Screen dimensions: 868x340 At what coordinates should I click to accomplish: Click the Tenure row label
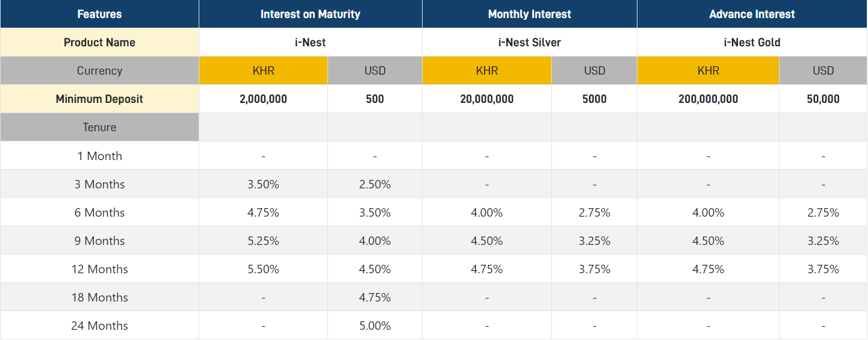tap(99, 127)
